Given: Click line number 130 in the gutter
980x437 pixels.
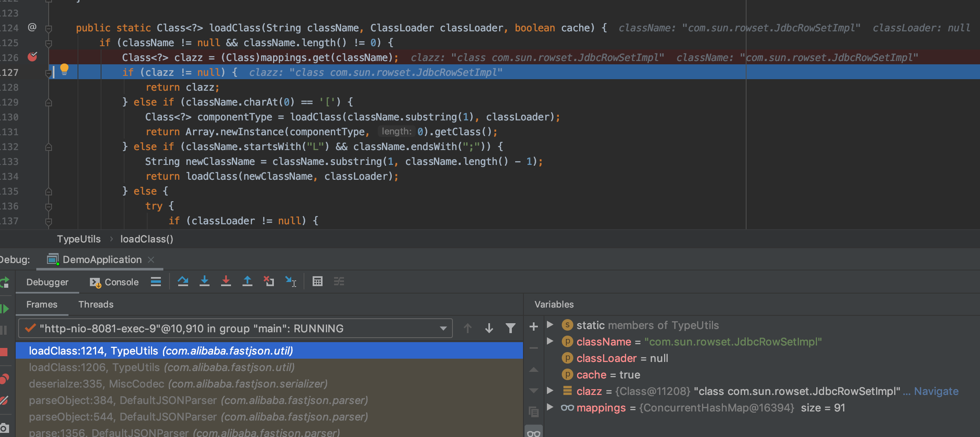Looking at the screenshot, I should [9, 117].
